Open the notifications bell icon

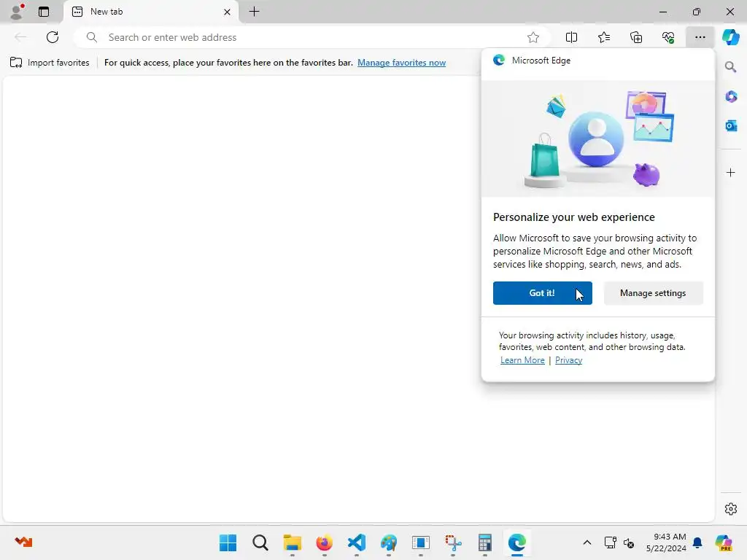tap(697, 542)
